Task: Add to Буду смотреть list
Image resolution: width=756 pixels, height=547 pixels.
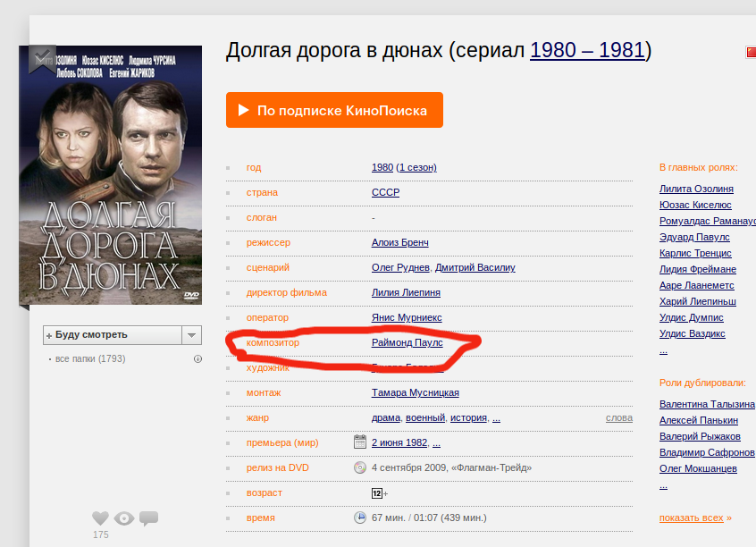Action: (x=112, y=335)
